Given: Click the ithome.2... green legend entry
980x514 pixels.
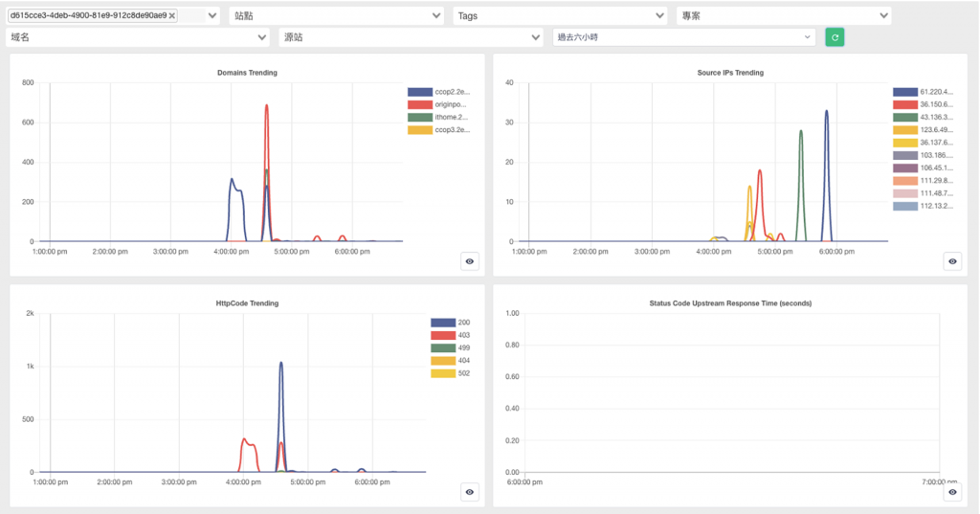Looking at the screenshot, I should pos(437,117).
